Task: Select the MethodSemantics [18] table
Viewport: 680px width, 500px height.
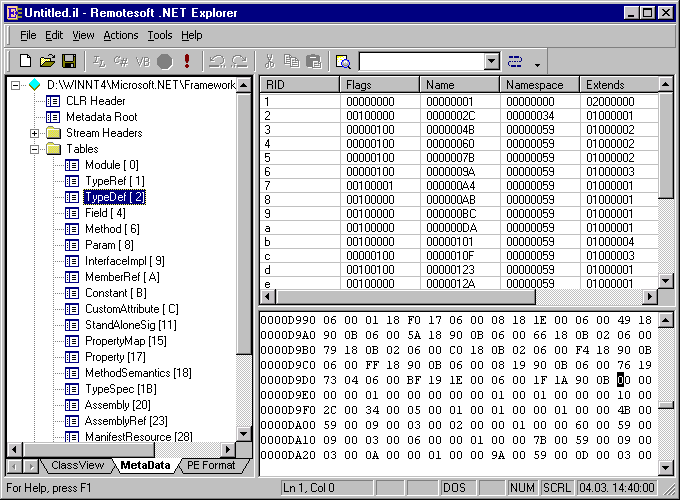Action: point(138,373)
